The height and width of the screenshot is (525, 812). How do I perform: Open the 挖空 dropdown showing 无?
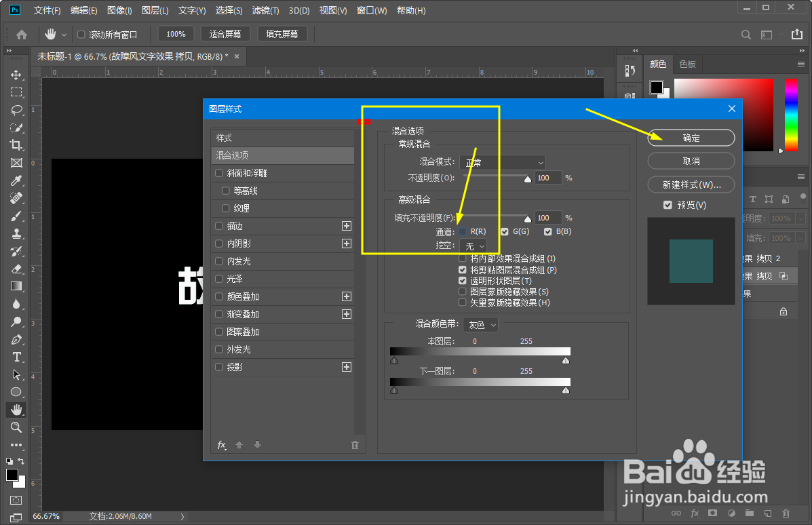pos(473,246)
